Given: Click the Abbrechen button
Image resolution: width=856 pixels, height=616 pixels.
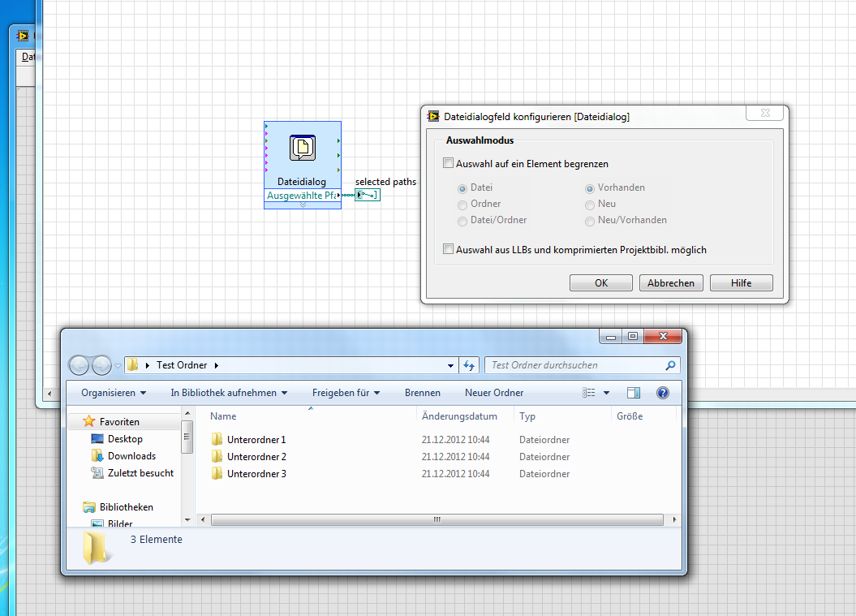Looking at the screenshot, I should tap(671, 283).
